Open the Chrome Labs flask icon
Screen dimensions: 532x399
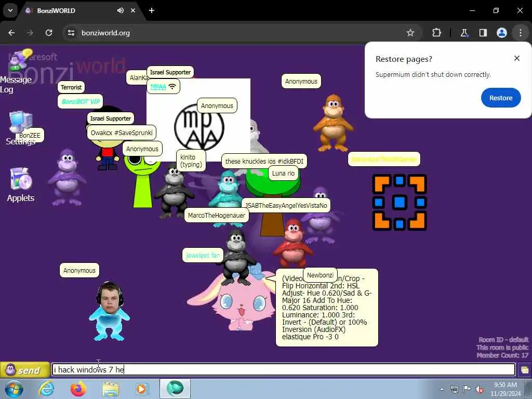click(464, 33)
